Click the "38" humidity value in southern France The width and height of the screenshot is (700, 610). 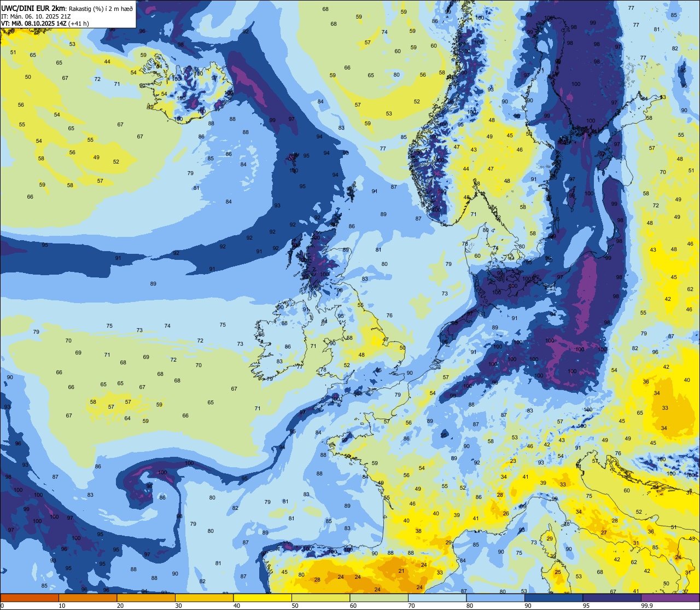tap(418, 531)
